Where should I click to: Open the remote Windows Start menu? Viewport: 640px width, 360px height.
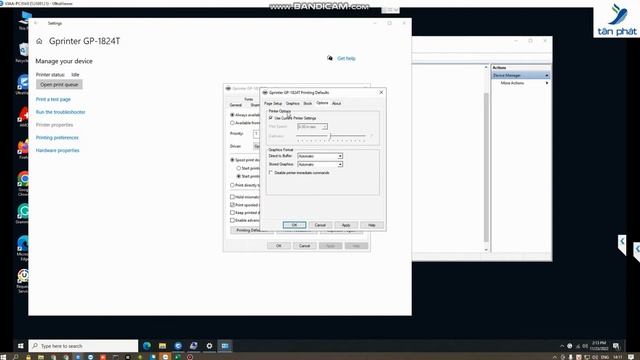pyautogui.click(x=20, y=346)
